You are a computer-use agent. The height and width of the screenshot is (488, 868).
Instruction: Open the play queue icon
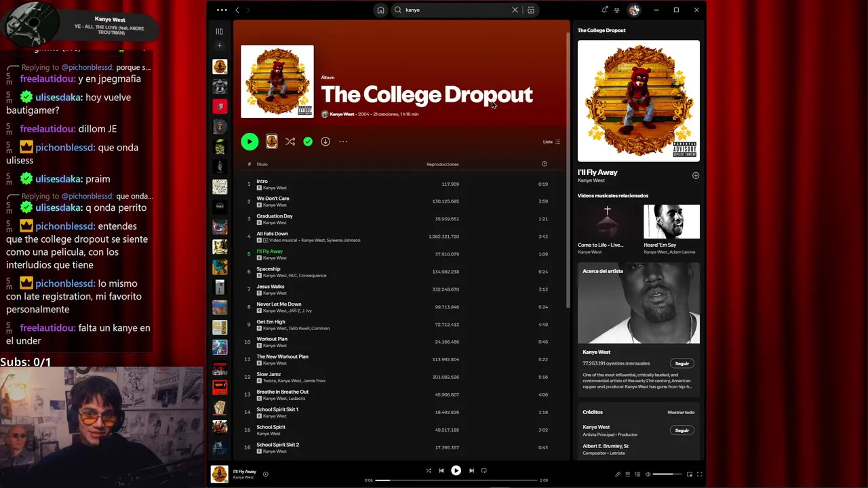click(x=628, y=474)
